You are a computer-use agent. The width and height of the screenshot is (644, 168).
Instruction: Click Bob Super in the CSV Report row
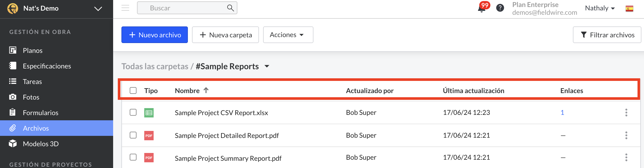pyautogui.click(x=361, y=113)
